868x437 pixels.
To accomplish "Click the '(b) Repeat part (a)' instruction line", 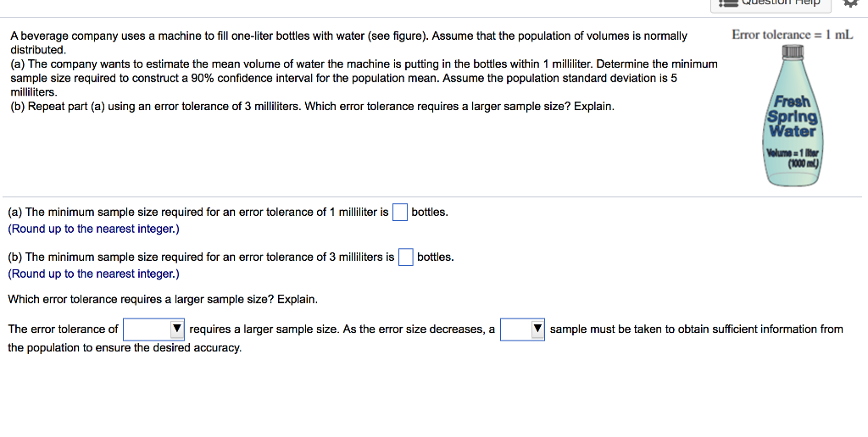I will tap(311, 106).
